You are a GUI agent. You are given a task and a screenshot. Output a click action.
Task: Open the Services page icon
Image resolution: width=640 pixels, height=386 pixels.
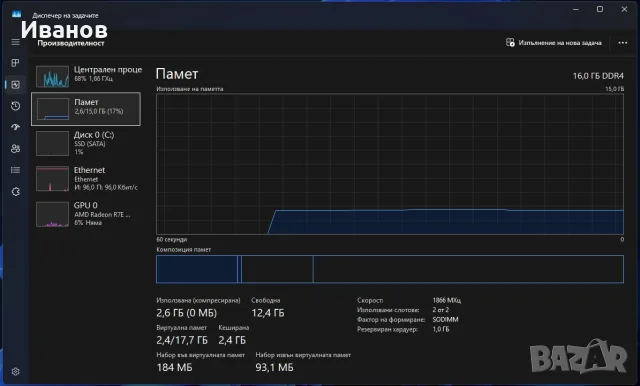tap(16, 191)
